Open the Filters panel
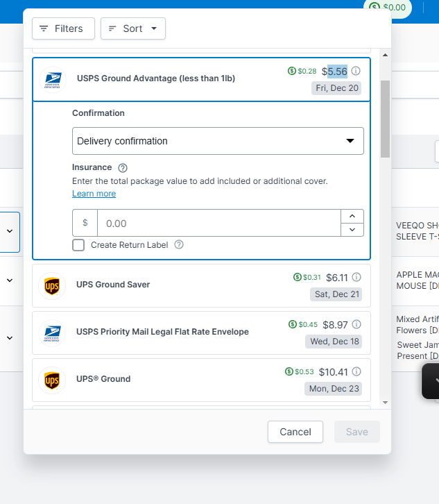 click(63, 28)
